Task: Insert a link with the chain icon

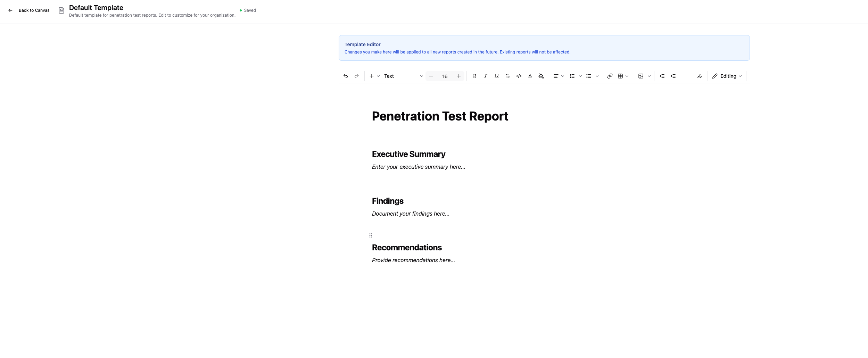Action: tap(610, 76)
